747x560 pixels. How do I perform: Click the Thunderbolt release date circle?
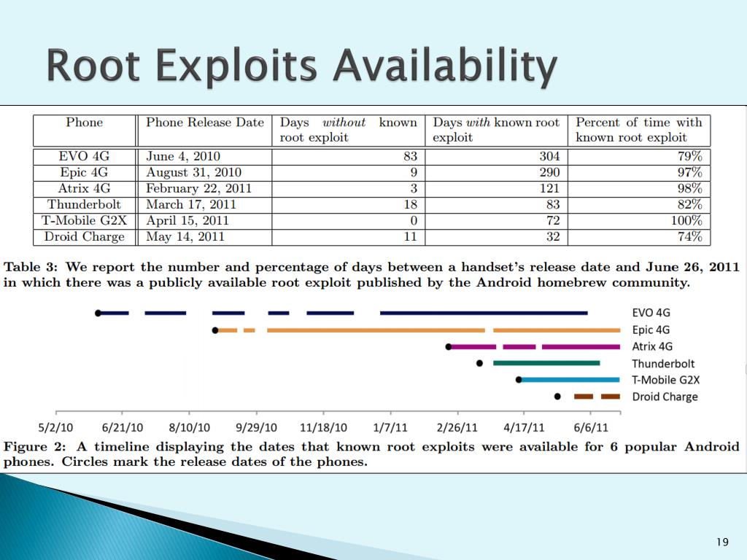click(480, 363)
